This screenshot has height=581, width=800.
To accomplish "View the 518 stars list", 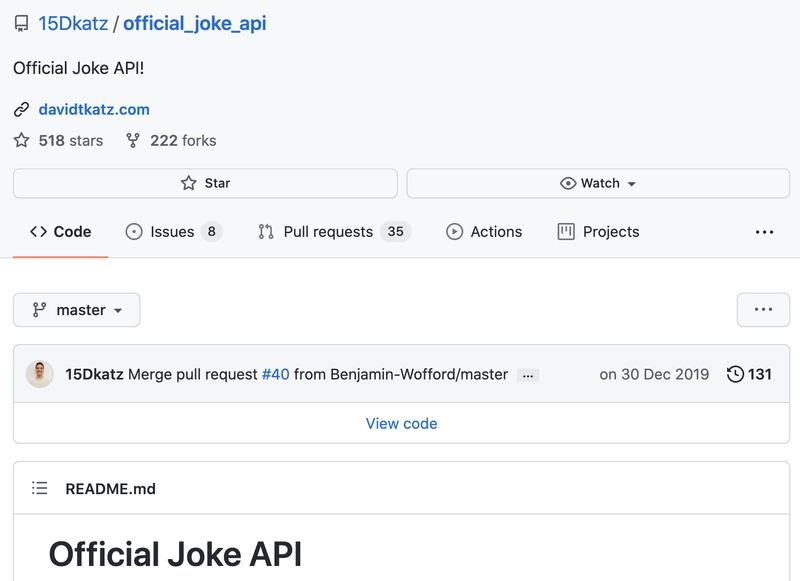I will click(x=70, y=140).
